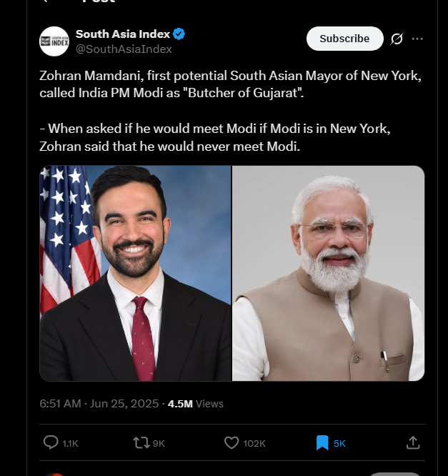View the 4.5M Views analytics

(x=195, y=404)
